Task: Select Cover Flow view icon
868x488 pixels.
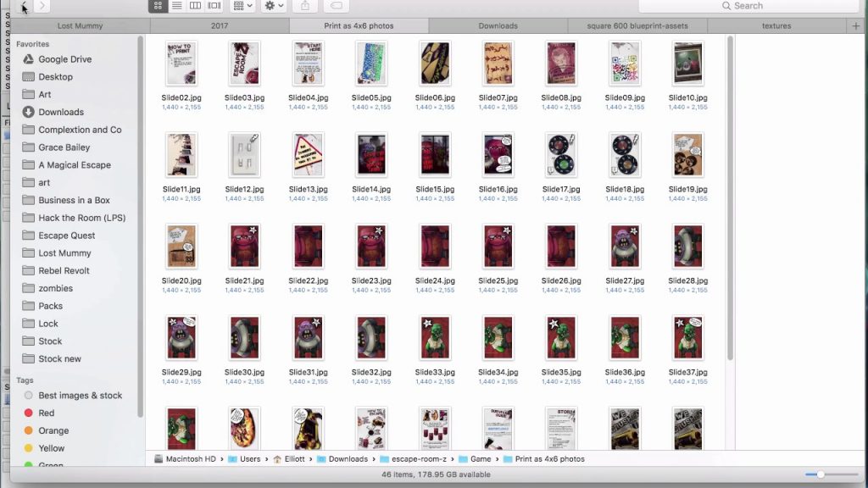Action: 214,6
